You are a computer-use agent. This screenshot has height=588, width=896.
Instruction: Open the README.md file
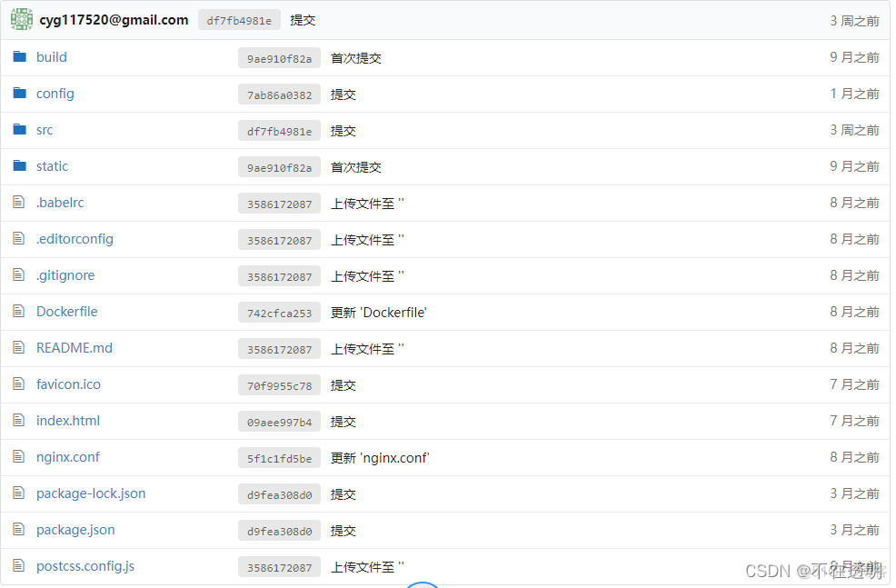[x=75, y=348]
